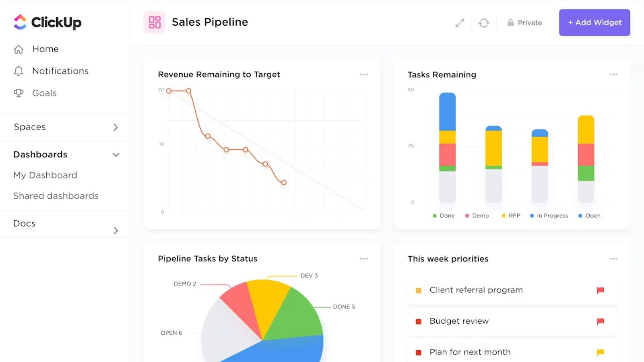Toggle the red flag on Budget review
This screenshot has height=362, width=644.
coord(601,321)
